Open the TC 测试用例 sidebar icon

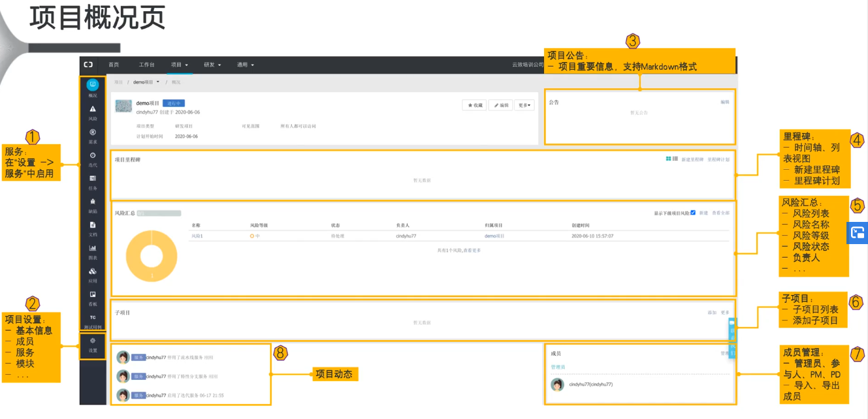(93, 317)
